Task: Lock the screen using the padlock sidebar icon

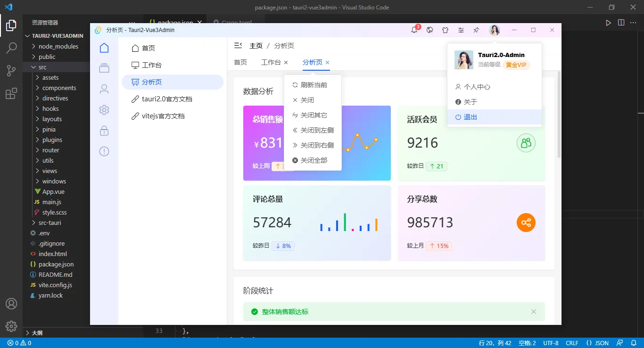Action: pyautogui.click(x=104, y=131)
